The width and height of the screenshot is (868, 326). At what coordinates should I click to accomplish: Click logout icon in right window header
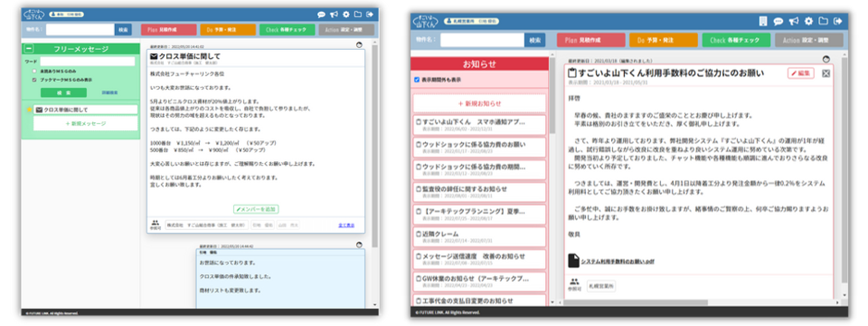pos(838,21)
